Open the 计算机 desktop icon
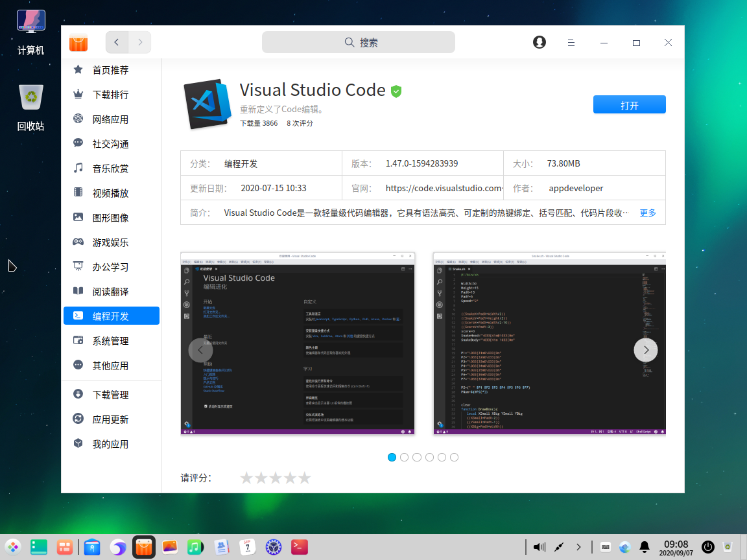Viewport: 747px width, 560px height. pyautogui.click(x=31, y=32)
